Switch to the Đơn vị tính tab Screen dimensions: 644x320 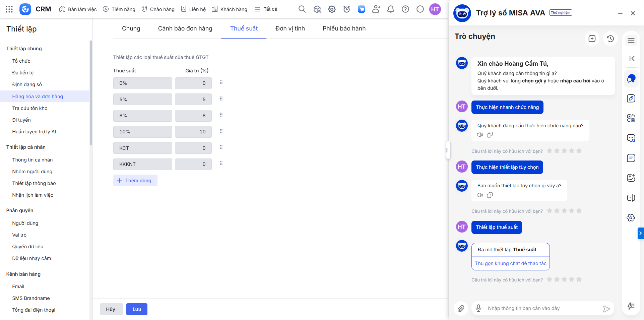(290, 28)
